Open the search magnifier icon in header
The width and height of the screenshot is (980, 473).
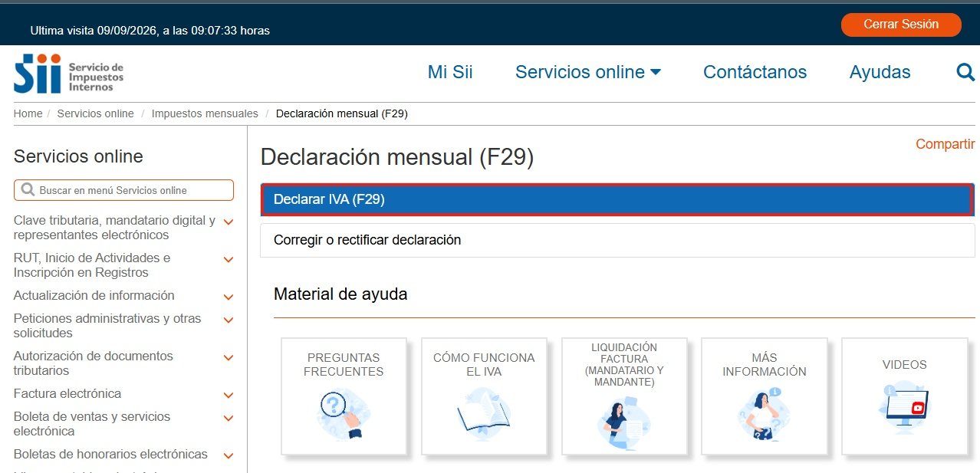[x=965, y=72]
